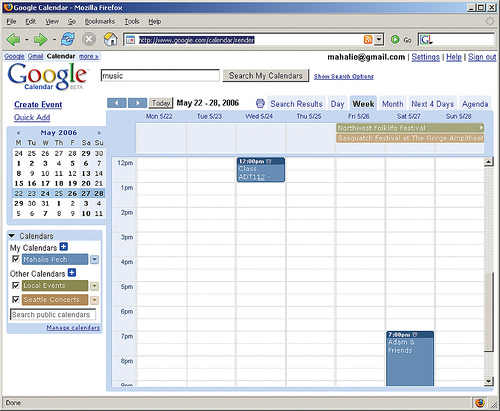The image size is (500, 411).
Task: Click Create Event link
Action: tap(38, 105)
